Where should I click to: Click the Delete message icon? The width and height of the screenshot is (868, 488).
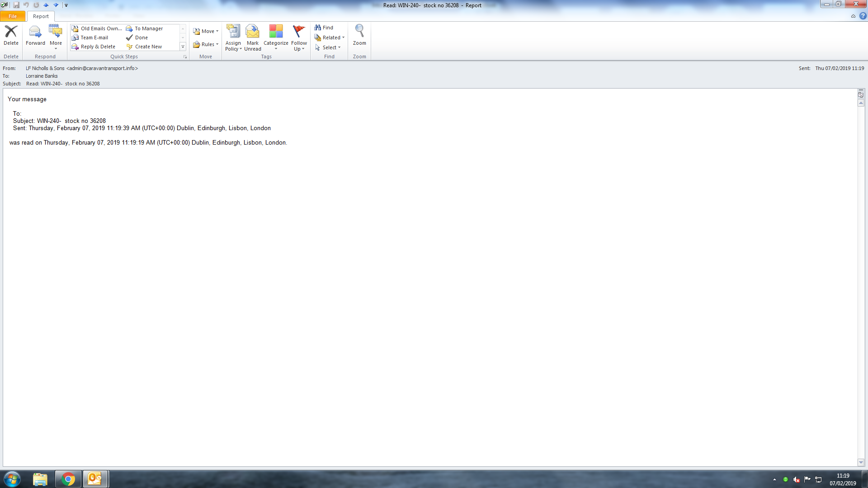tap(11, 32)
